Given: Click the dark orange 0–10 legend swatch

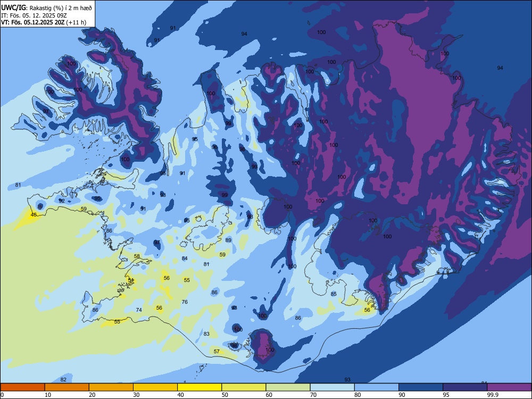Looking at the screenshot, I should [22, 387].
